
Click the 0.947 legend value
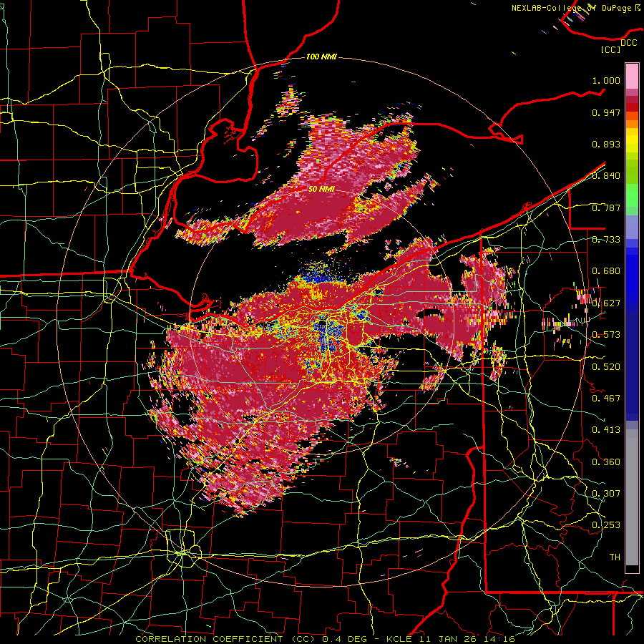coord(606,112)
